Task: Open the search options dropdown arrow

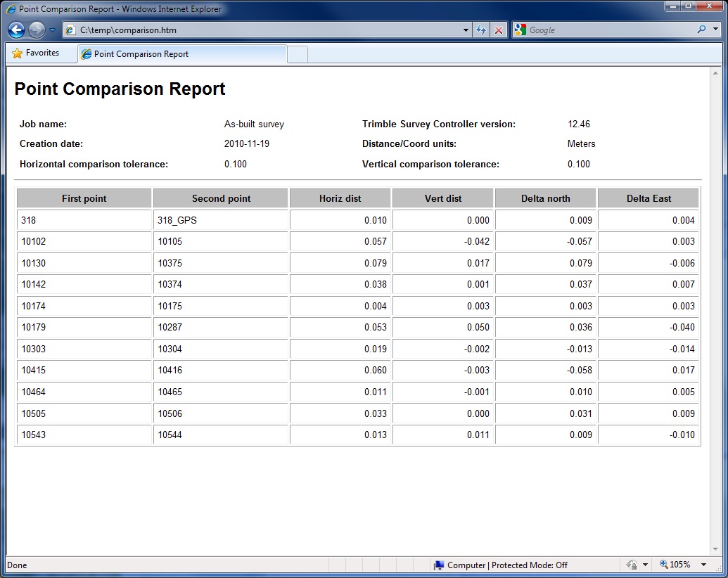Action: tap(714, 30)
